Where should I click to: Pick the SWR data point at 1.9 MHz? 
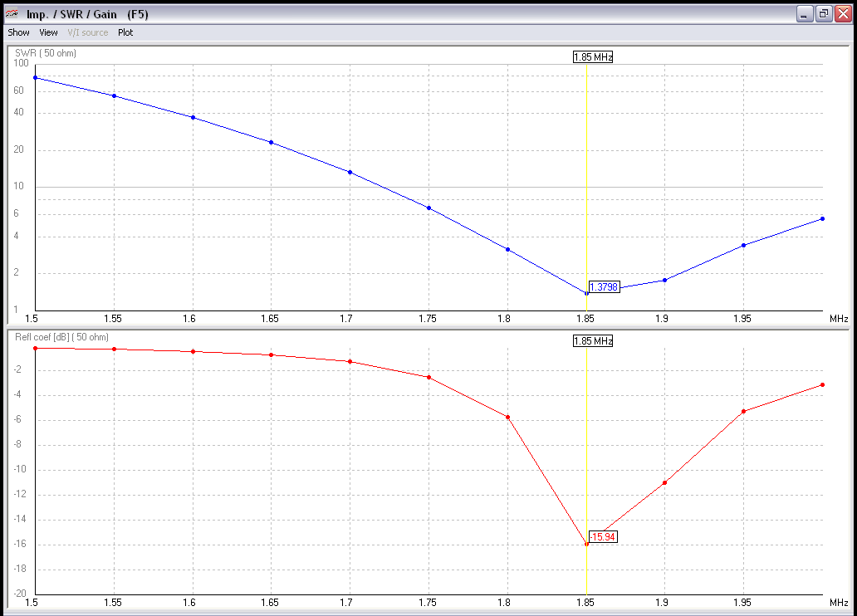coord(664,280)
